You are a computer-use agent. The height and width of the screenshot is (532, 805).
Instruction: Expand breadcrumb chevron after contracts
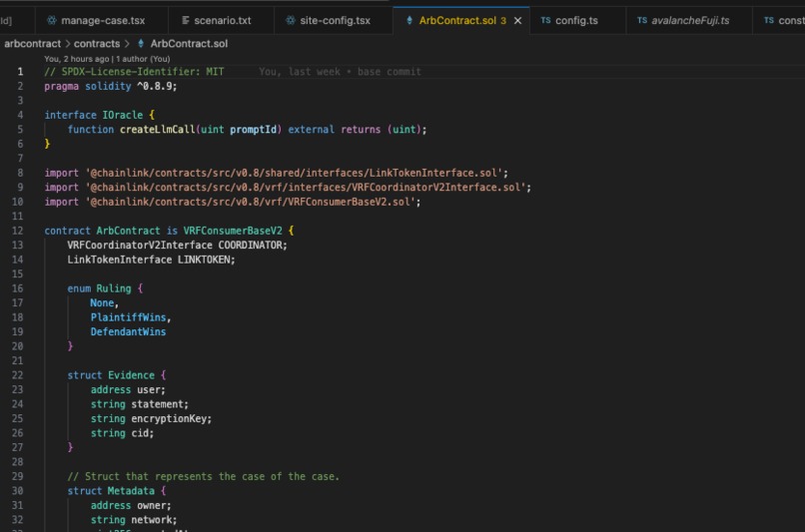click(x=127, y=44)
